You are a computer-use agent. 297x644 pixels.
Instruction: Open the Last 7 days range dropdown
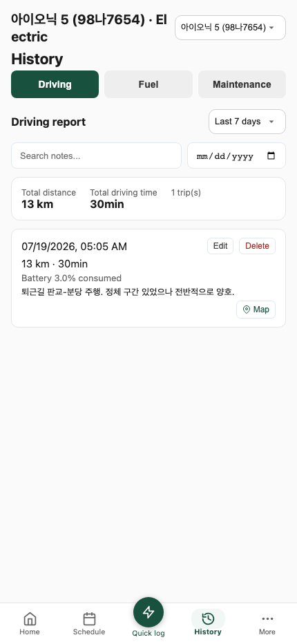point(247,122)
